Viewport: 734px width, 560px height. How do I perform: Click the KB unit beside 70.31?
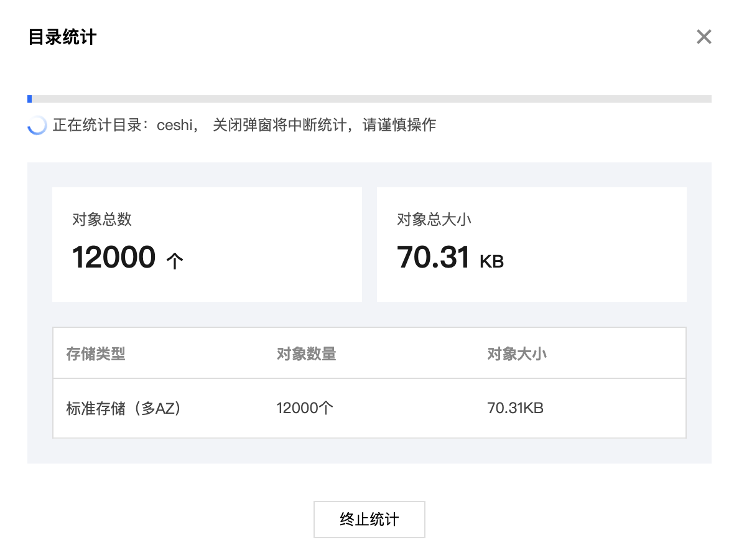point(491,262)
